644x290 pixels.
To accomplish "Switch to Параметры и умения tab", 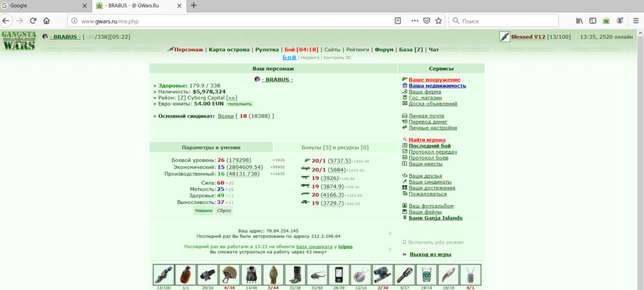I will point(211,147).
